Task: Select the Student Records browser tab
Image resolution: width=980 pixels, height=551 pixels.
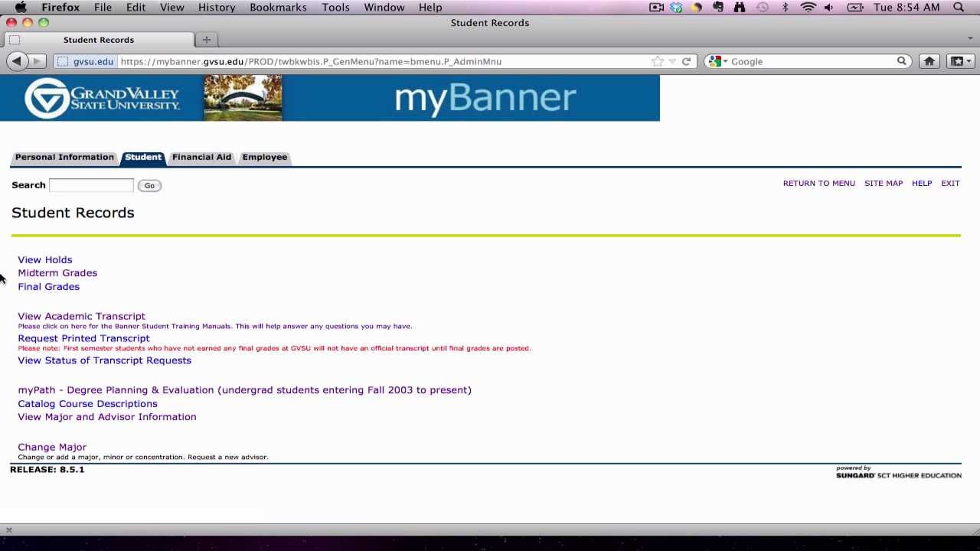Action: coord(99,39)
